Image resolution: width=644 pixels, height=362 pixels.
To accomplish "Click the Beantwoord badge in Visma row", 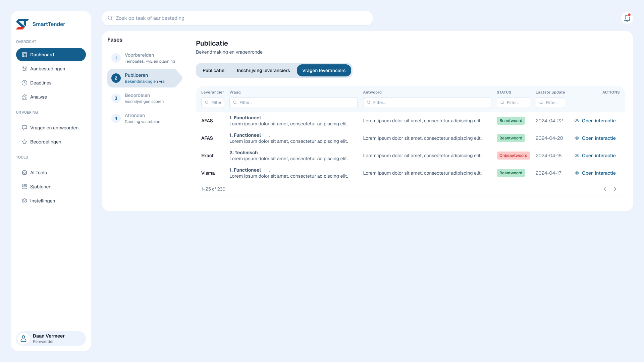I will coord(511,173).
